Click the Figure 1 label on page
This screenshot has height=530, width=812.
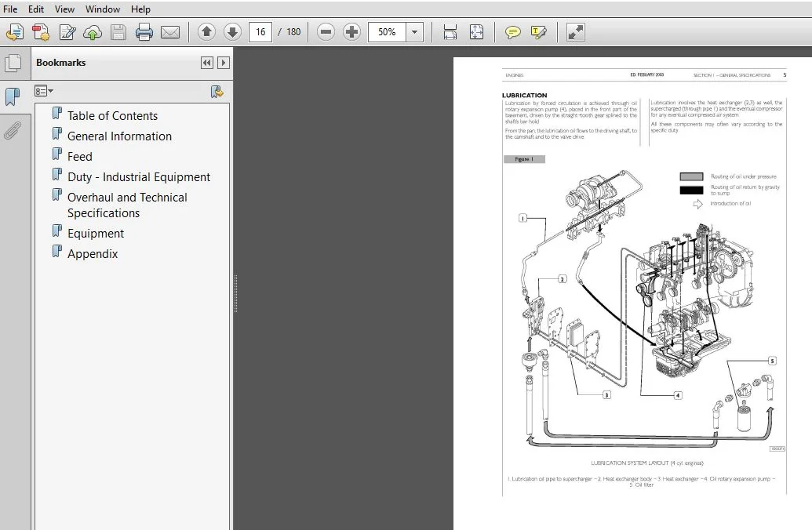(524, 159)
